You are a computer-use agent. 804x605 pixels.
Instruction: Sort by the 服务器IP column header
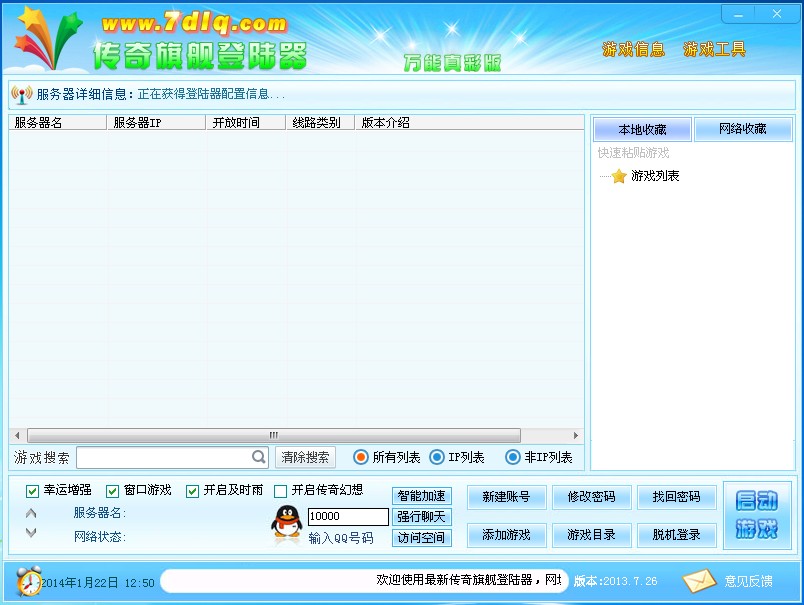[x=156, y=123]
